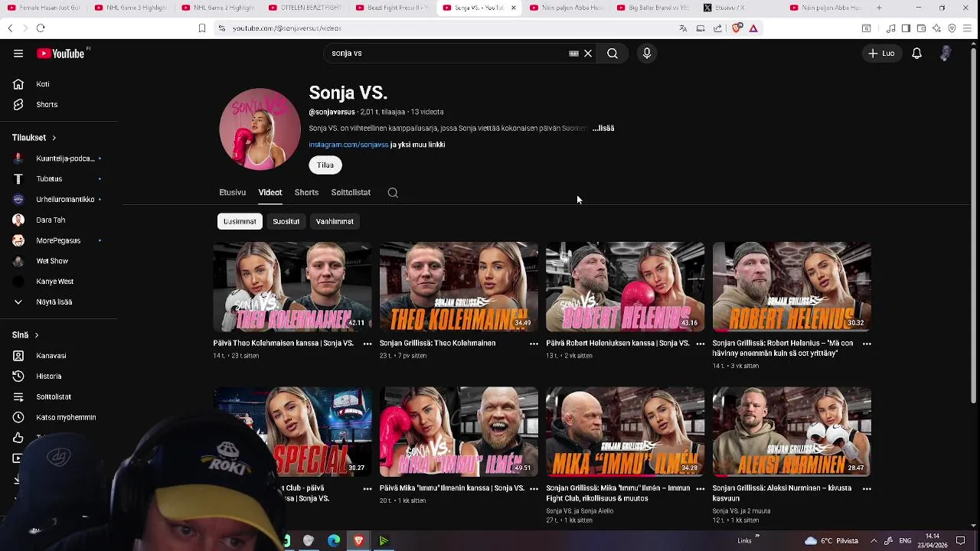Open the Leo AI sparkle icon
The image size is (980, 551).
click(936, 28)
